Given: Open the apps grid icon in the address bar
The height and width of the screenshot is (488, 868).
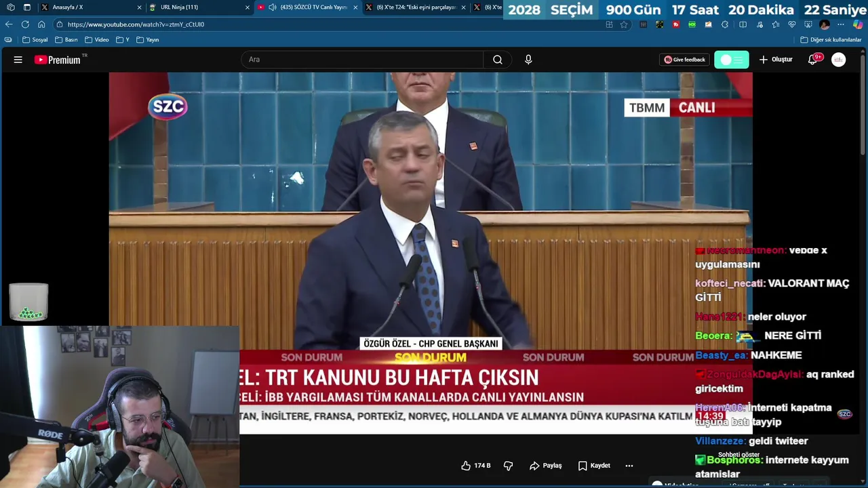Looking at the screenshot, I should [609, 24].
